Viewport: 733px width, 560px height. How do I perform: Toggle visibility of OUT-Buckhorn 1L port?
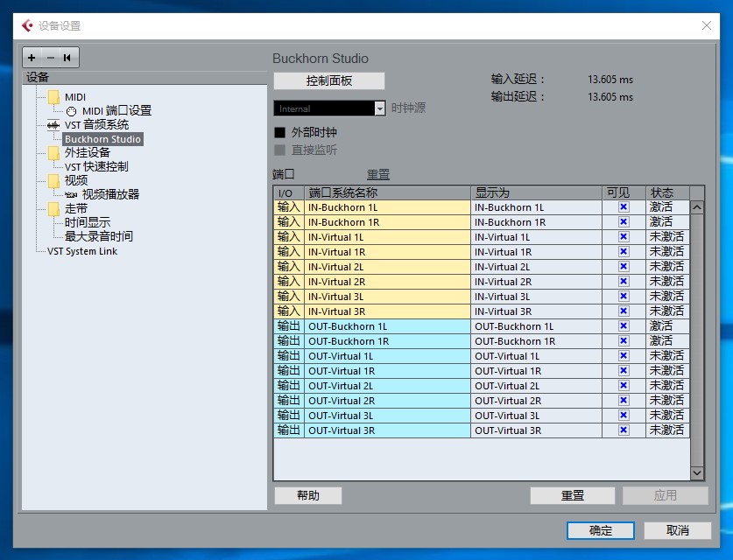(624, 326)
